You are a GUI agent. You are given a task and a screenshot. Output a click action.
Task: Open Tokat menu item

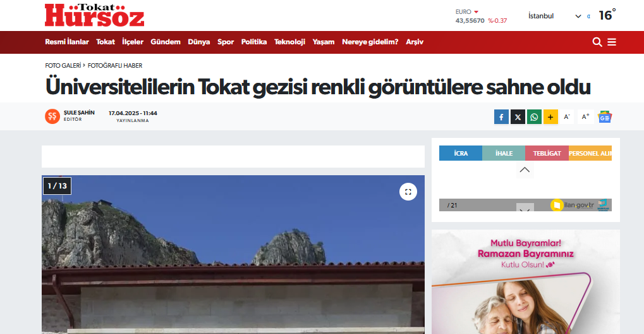pos(106,42)
